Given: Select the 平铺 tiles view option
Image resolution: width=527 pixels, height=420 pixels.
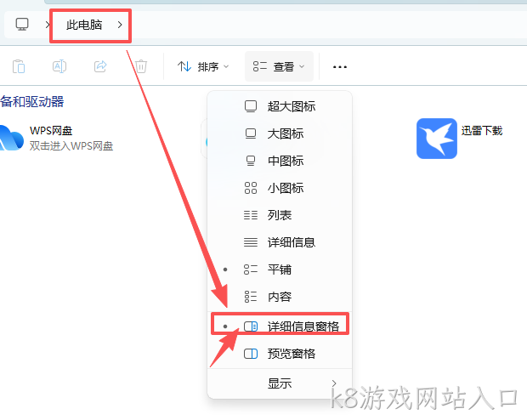Looking at the screenshot, I should (280, 270).
